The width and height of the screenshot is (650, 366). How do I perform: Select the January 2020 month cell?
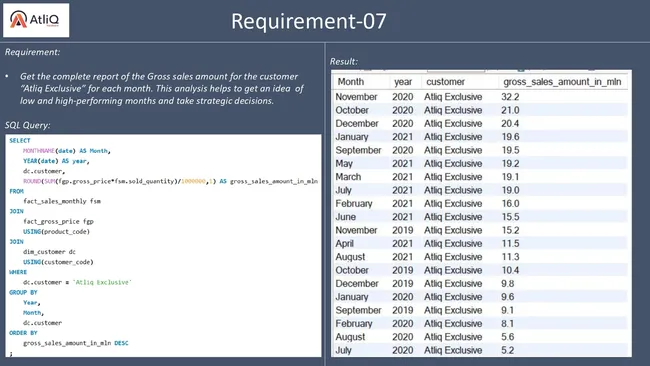click(352, 297)
